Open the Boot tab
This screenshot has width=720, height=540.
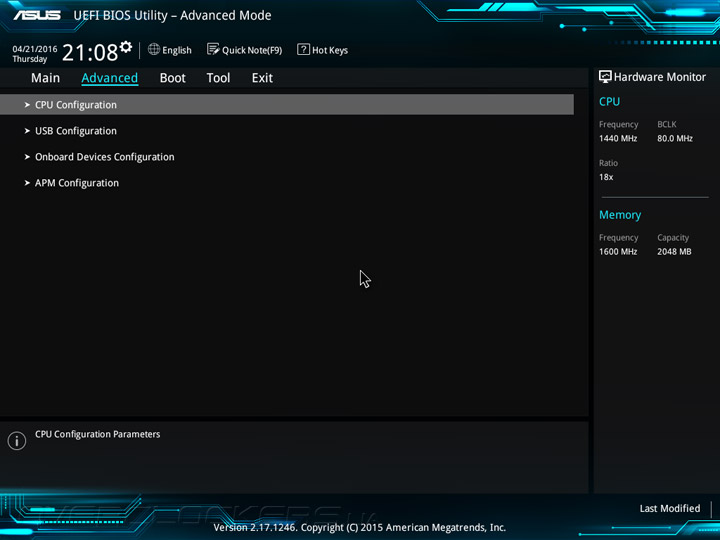point(173,78)
